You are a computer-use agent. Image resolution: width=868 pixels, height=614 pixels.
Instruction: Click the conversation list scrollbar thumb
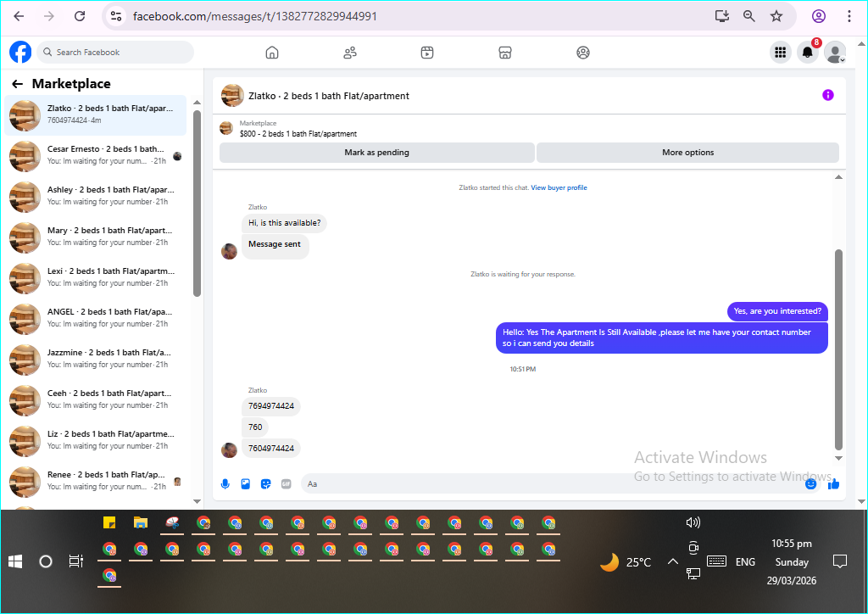[x=197, y=204]
